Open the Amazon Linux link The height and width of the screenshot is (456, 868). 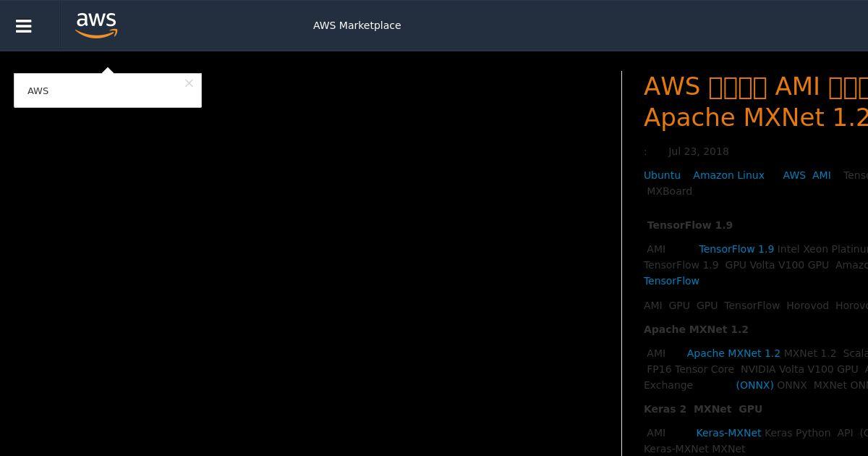point(728,175)
